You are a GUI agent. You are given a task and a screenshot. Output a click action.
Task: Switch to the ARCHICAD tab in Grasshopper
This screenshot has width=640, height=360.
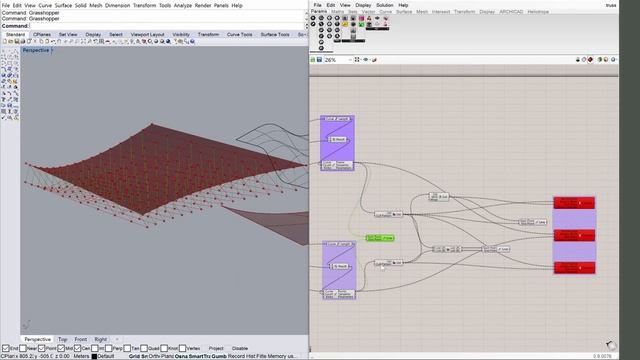[x=511, y=12]
